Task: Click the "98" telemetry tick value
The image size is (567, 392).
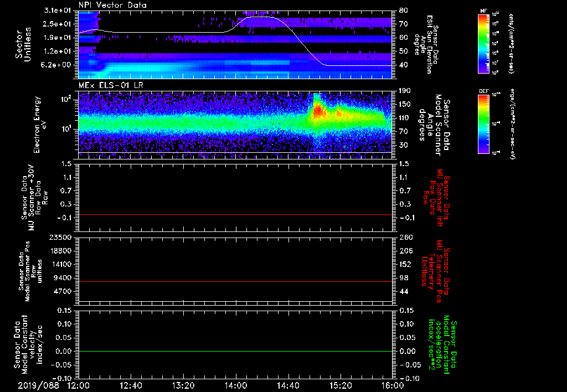Action: pos(404,278)
